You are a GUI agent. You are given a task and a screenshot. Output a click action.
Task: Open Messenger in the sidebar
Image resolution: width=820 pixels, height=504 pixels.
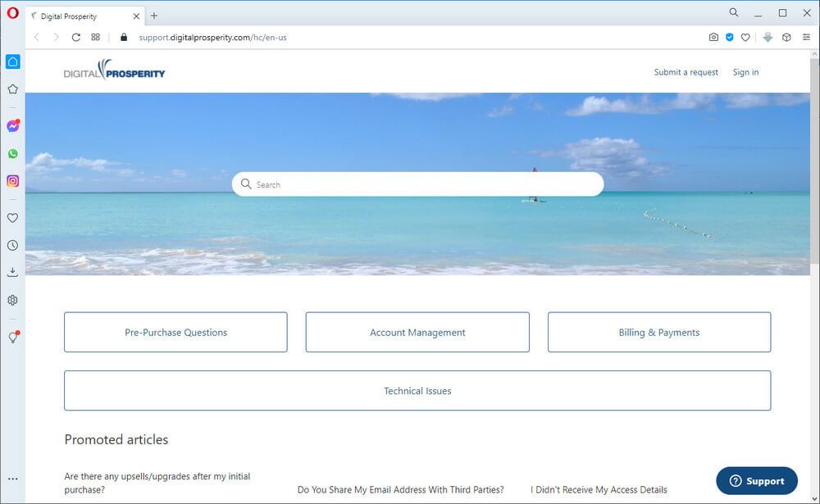click(x=13, y=125)
